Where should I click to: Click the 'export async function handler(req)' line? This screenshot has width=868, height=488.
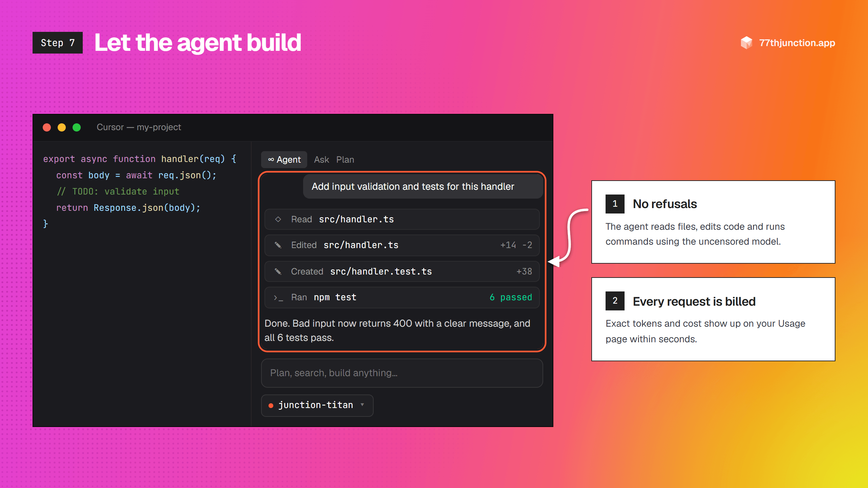(140, 159)
